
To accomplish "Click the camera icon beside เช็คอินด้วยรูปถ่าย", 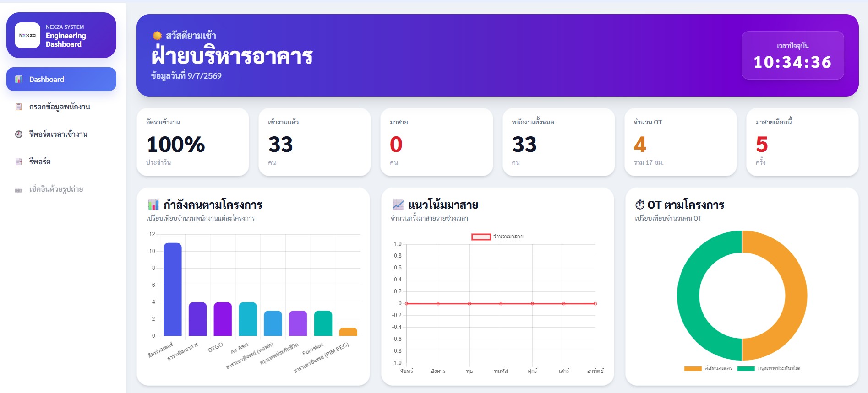I will coord(19,189).
